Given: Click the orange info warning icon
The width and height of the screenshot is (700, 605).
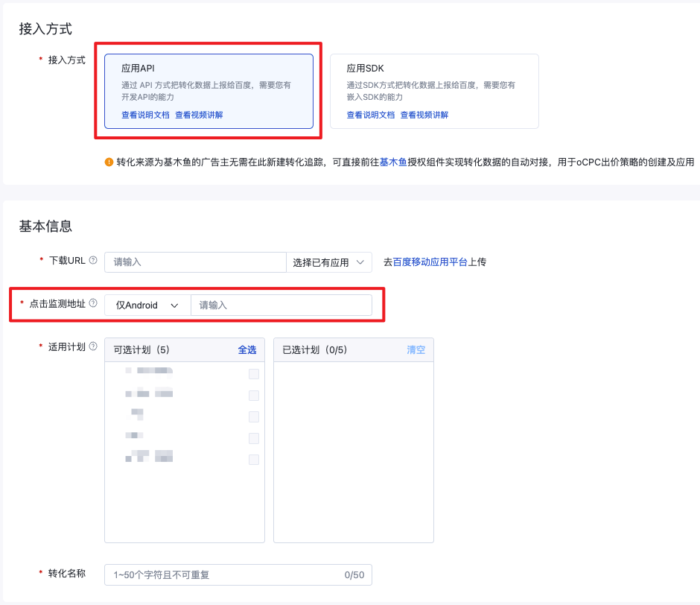Looking at the screenshot, I should click(x=109, y=162).
